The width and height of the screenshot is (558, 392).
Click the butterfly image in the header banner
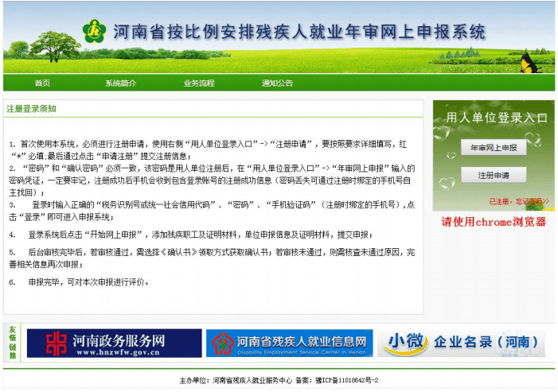pyautogui.click(x=530, y=63)
